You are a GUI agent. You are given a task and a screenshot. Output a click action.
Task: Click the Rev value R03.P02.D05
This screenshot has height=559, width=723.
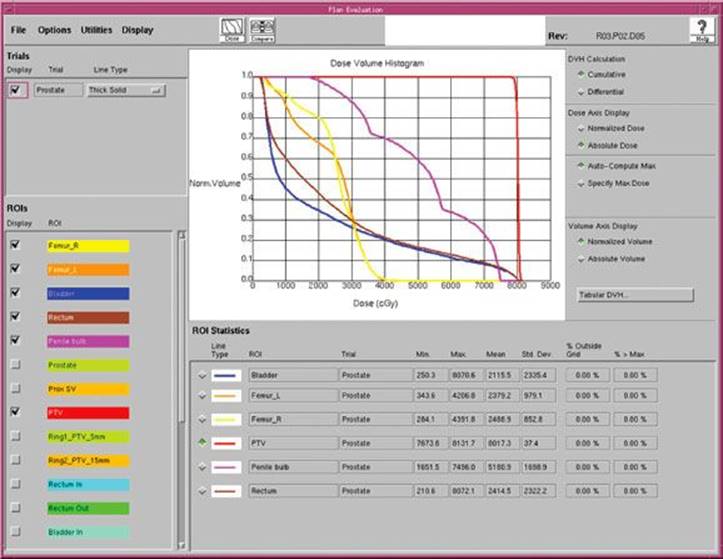point(620,36)
